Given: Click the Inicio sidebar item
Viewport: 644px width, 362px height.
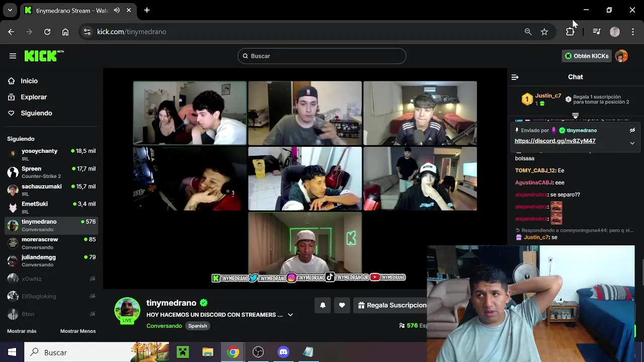Looking at the screenshot, I should click(29, 81).
